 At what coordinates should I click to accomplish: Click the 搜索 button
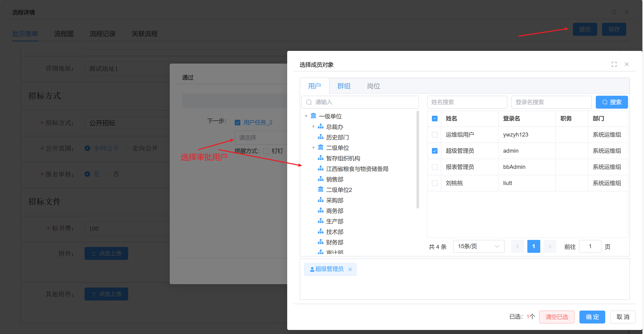click(x=612, y=102)
